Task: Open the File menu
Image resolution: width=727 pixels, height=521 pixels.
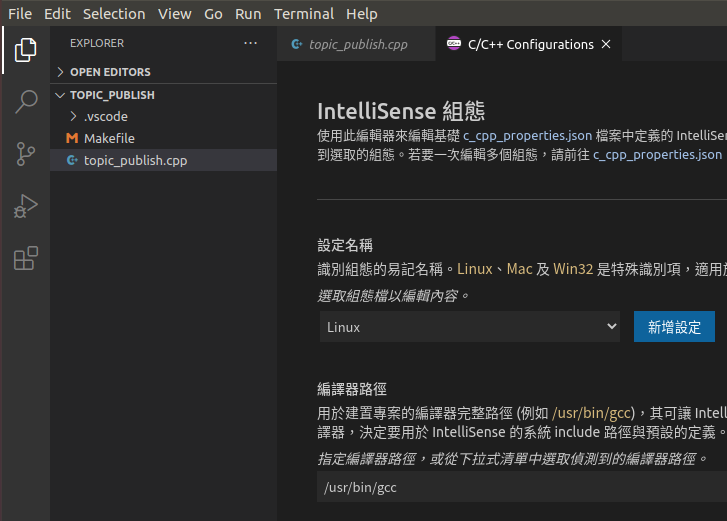Action: [x=20, y=14]
